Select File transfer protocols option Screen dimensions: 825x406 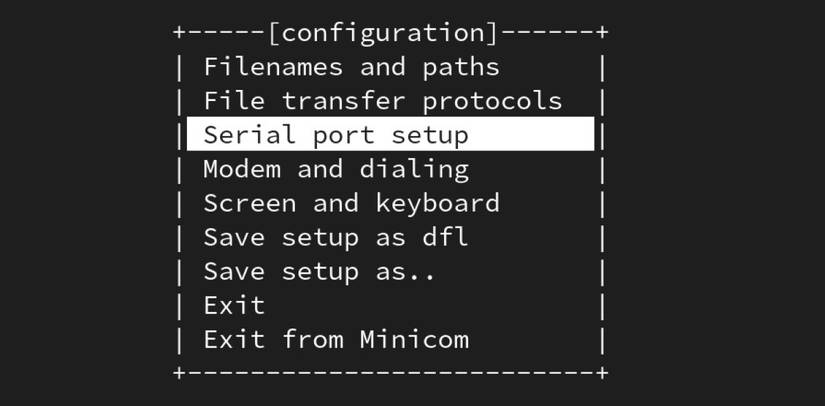pos(382,101)
